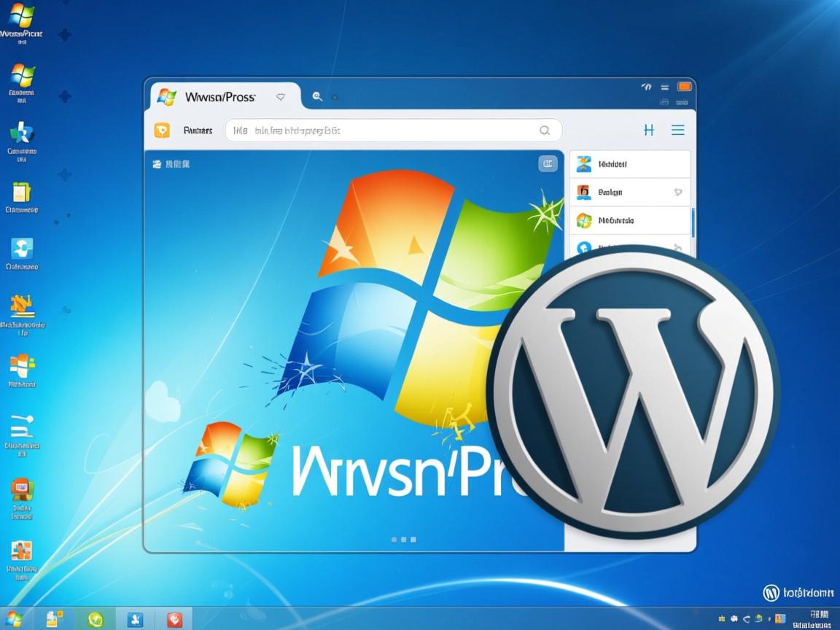This screenshot has width=840, height=630.
Task: Open the H-shaped panel control near the menu icon
Action: click(649, 130)
